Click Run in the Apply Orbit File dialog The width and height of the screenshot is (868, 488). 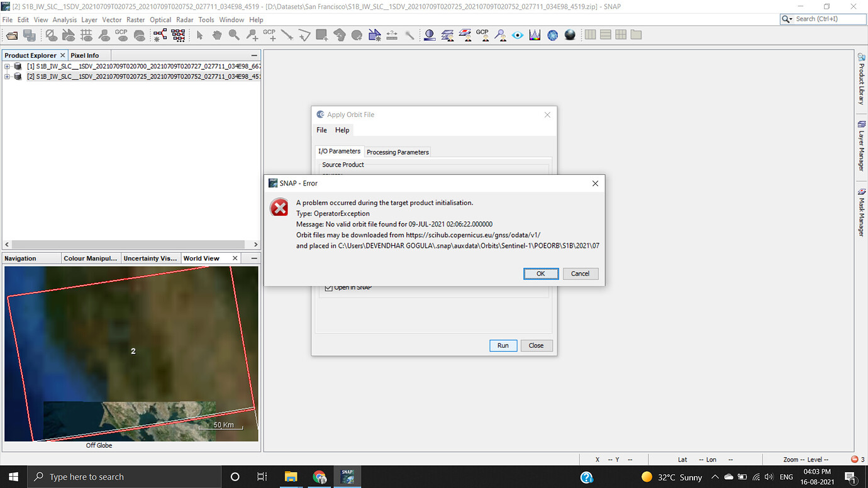(503, 345)
